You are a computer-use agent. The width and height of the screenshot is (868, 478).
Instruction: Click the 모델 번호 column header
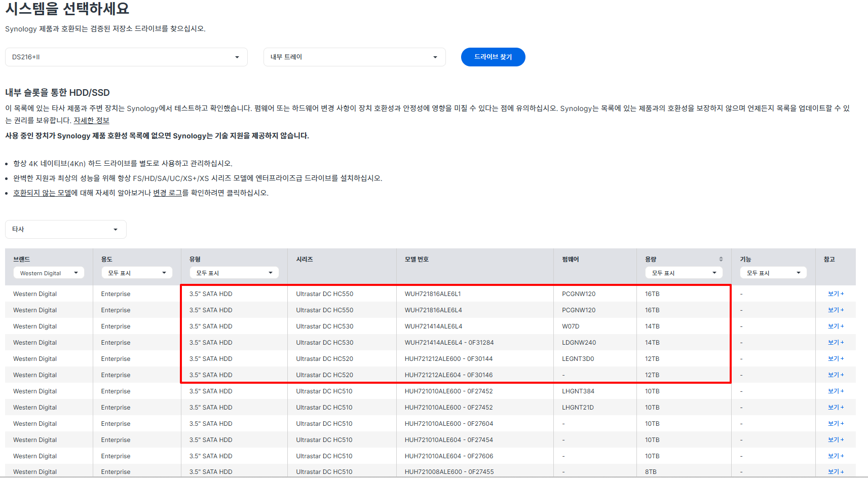pyautogui.click(x=417, y=259)
